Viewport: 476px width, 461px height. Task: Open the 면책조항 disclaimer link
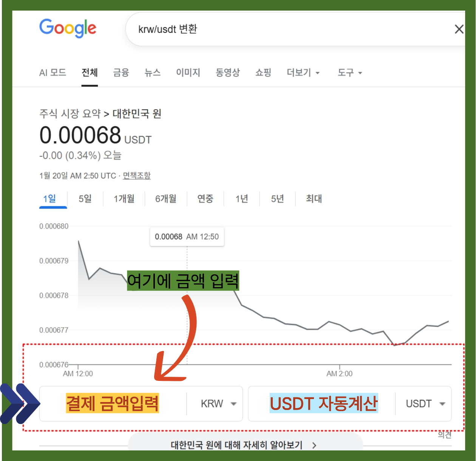click(136, 176)
